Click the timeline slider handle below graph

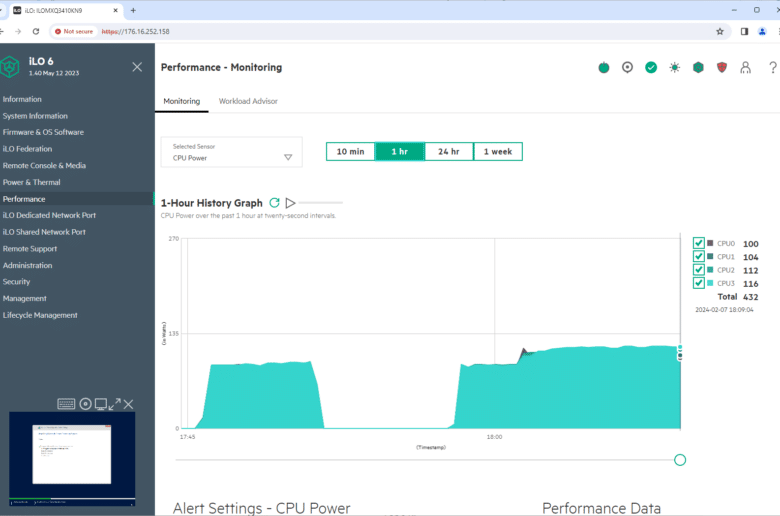(680, 460)
